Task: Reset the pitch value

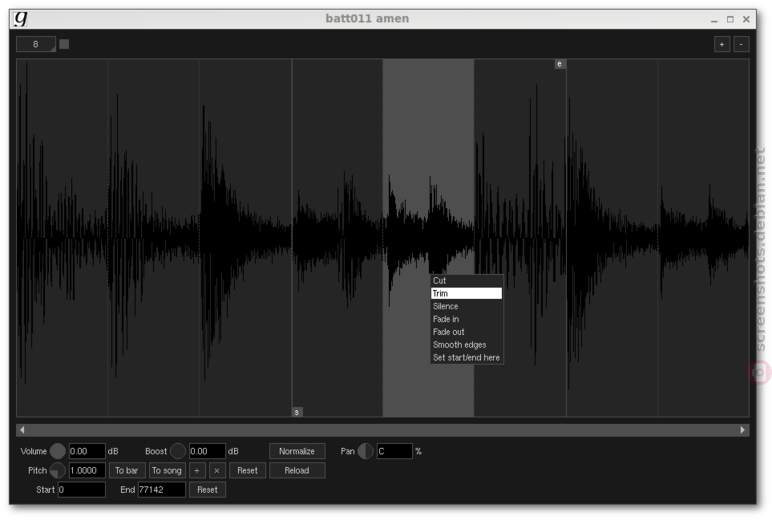Action: click(247, 470)
